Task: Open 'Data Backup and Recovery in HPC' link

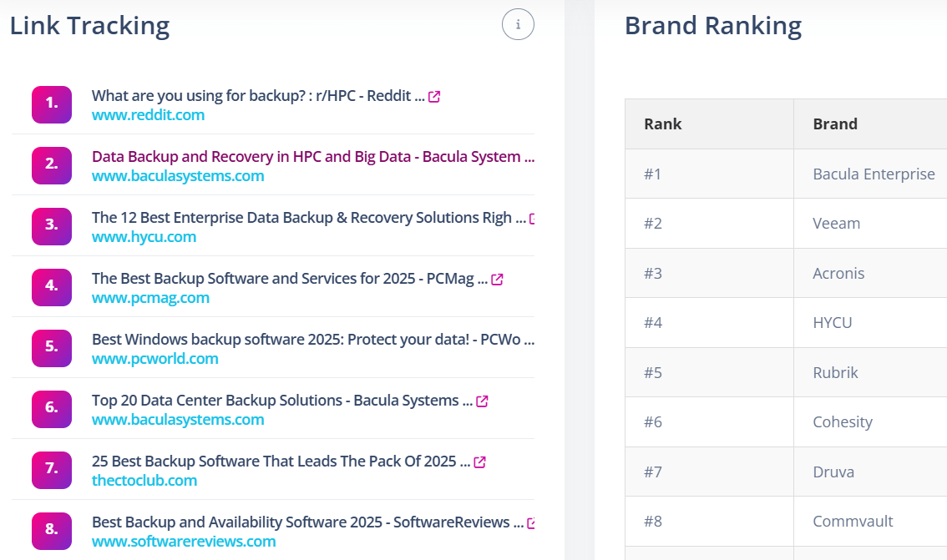Action: 313,157
